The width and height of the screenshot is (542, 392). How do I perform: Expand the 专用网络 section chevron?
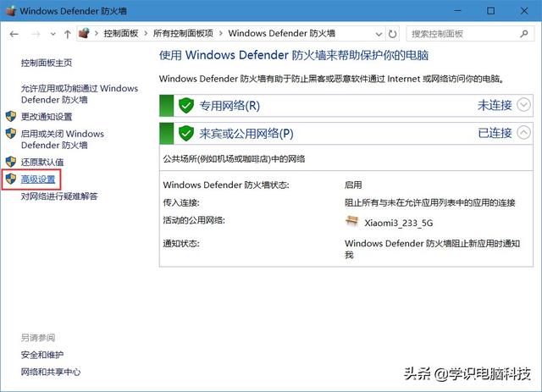523,105
